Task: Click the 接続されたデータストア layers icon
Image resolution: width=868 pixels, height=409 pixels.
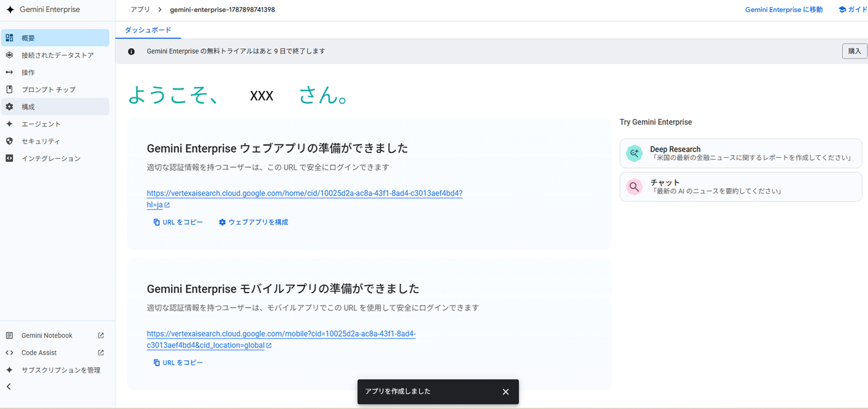Action: (x=9, y=55)
